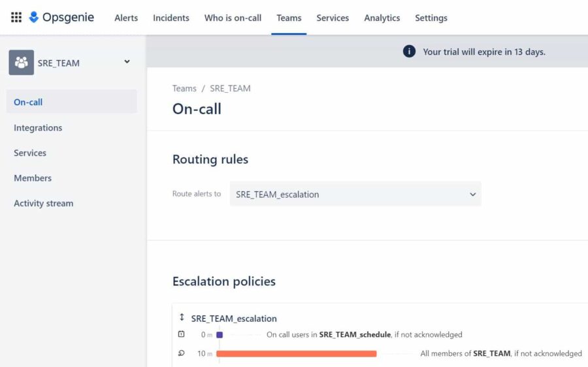Screen dimensions: 588x367
Task: Select On-call in the sidebar
Action: point(72,102)
